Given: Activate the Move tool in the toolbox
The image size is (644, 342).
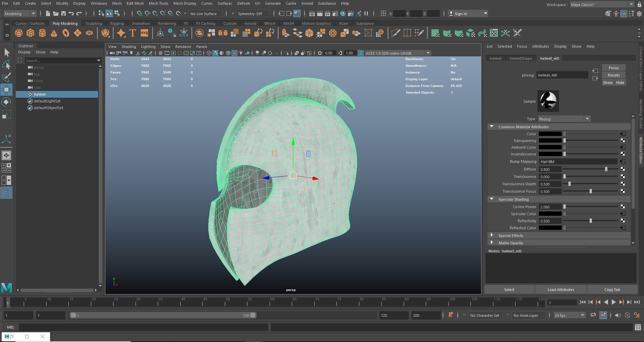Looking at the screenshot, I should click(6, 90).
